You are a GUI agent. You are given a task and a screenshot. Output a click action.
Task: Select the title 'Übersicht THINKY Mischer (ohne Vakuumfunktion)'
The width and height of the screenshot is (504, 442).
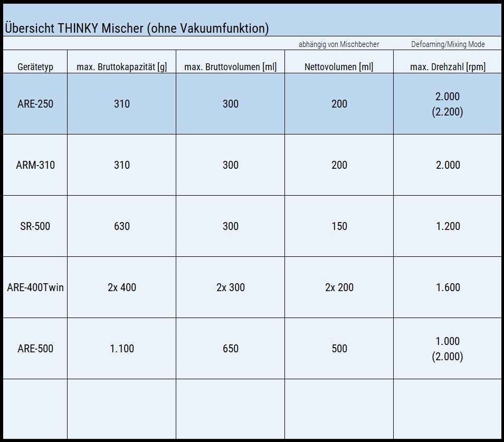coord(137,28)
